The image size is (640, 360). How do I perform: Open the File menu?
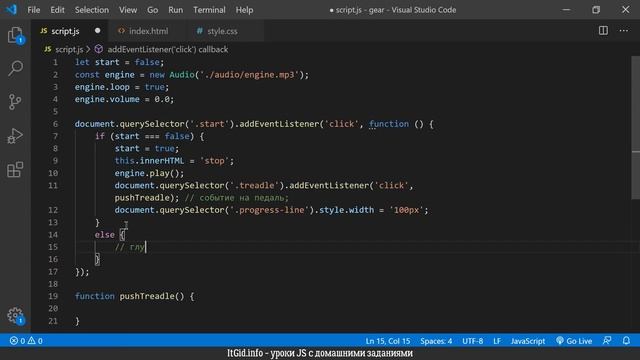coord(33,10)
